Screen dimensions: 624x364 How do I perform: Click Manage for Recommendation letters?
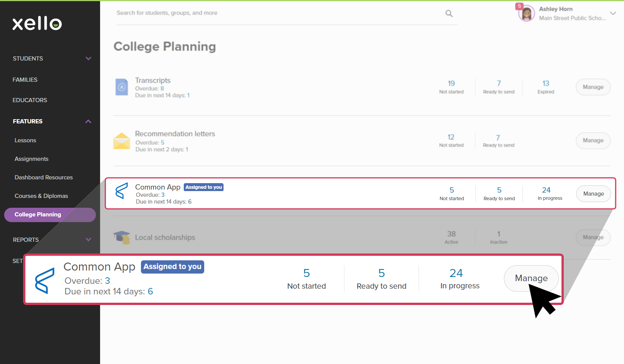pos(593,140)
